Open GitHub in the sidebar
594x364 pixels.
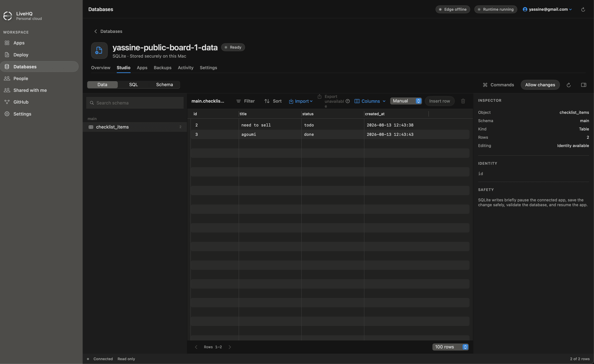click(39, 102)
